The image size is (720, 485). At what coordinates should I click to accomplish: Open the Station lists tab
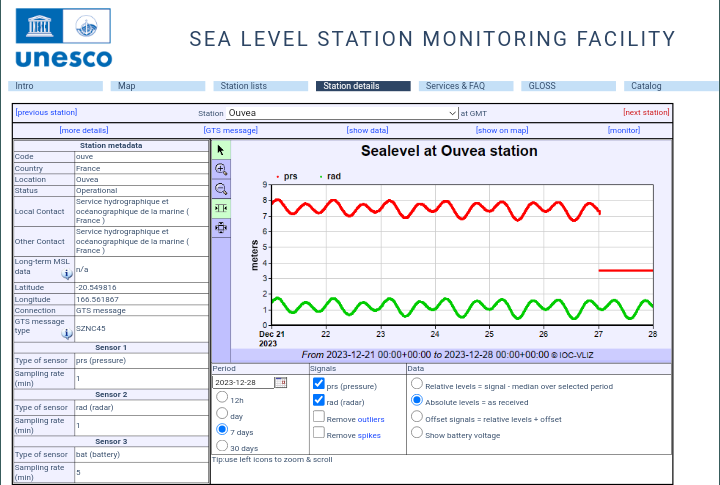click(x=261, y=86)
